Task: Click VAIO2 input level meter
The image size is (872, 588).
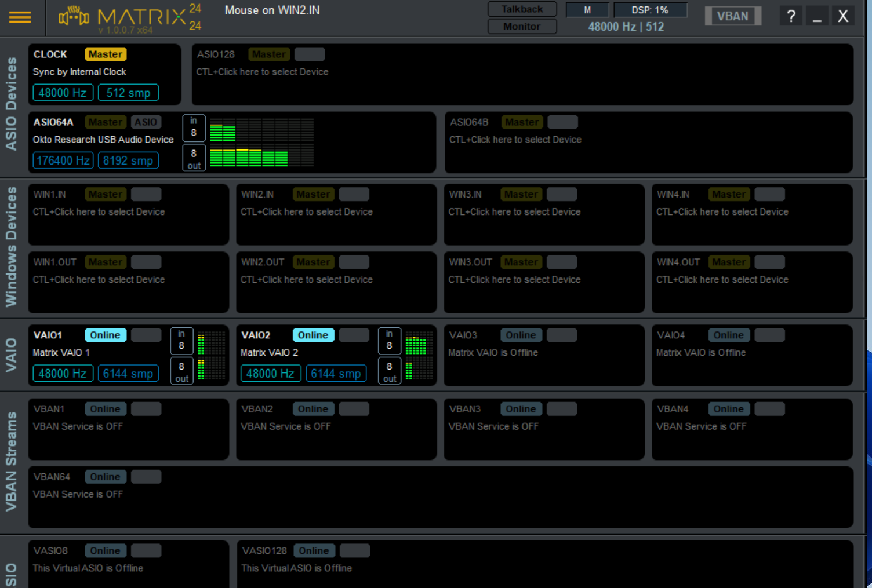Action: 419,344
